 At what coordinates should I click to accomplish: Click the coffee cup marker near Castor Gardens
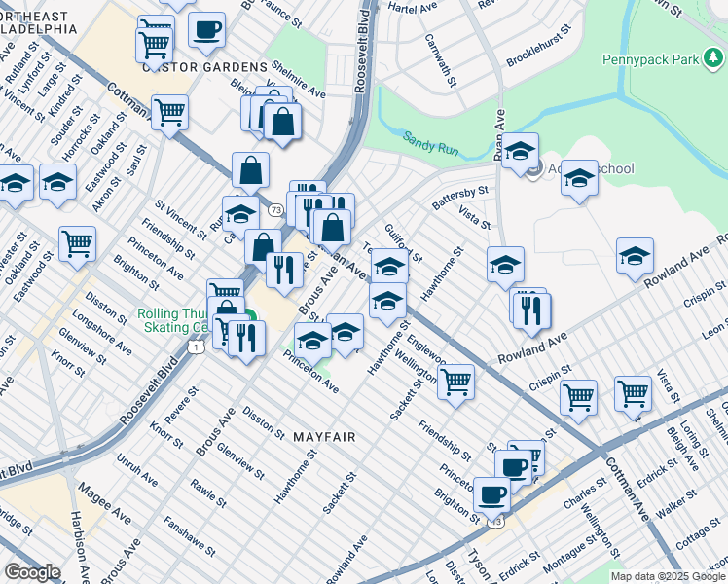point(206,31)
